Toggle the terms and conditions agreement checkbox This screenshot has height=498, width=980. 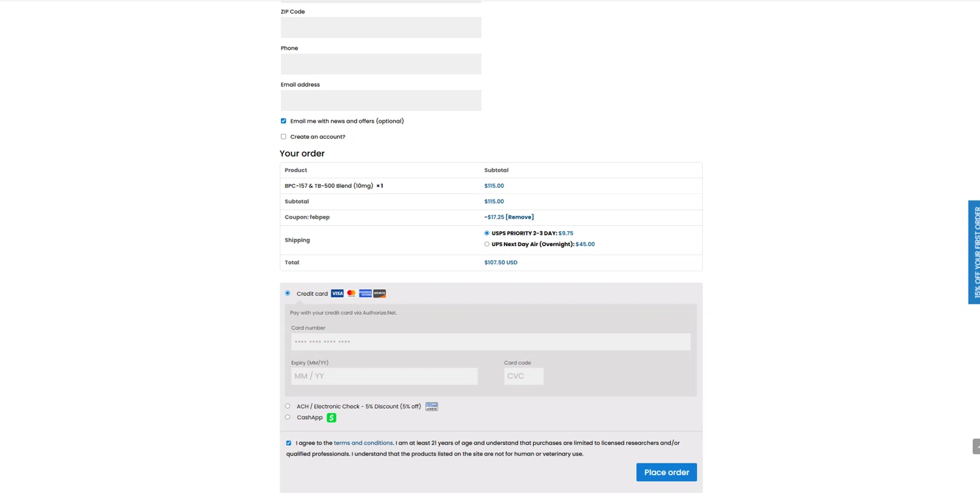(289, 443)
